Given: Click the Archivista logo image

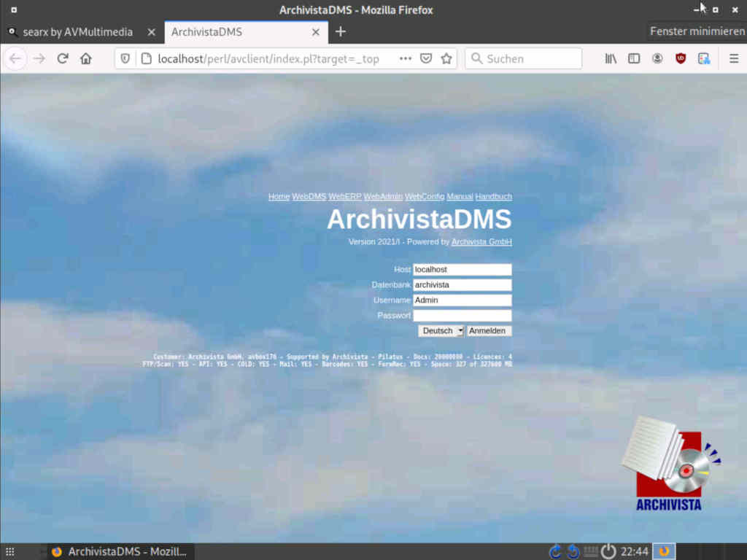Looking at the screenshot, I should tap(670, 464).
